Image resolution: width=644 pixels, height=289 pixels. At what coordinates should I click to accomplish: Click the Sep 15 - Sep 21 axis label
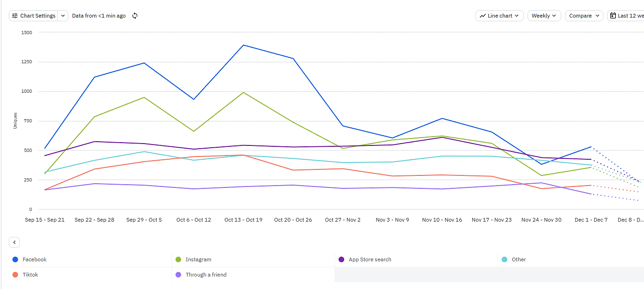[x=45, y=220]
